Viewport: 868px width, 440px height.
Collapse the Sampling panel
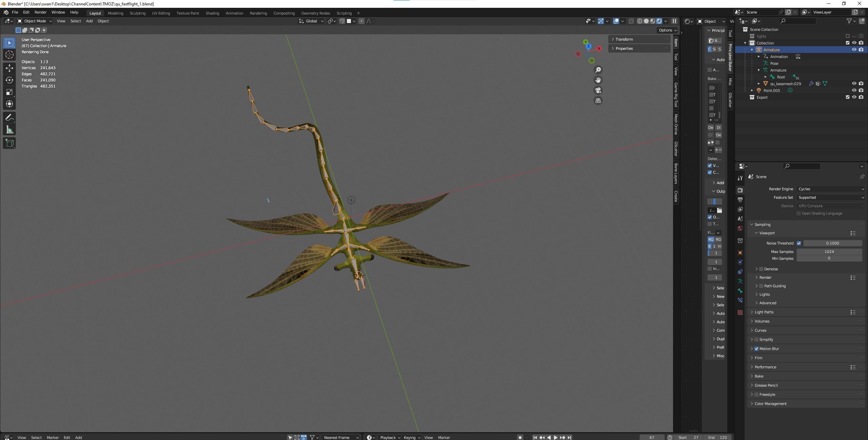[762, 225]
